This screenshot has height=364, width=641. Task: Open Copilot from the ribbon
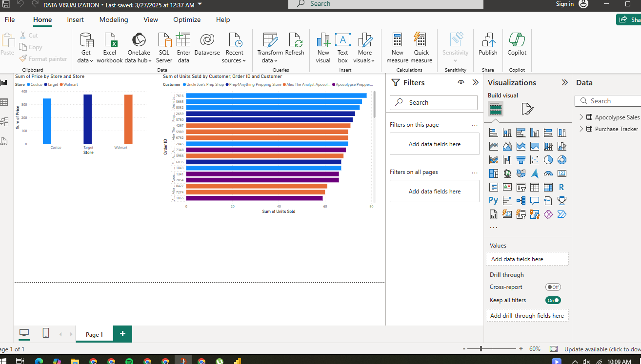(x=517, y=44)
